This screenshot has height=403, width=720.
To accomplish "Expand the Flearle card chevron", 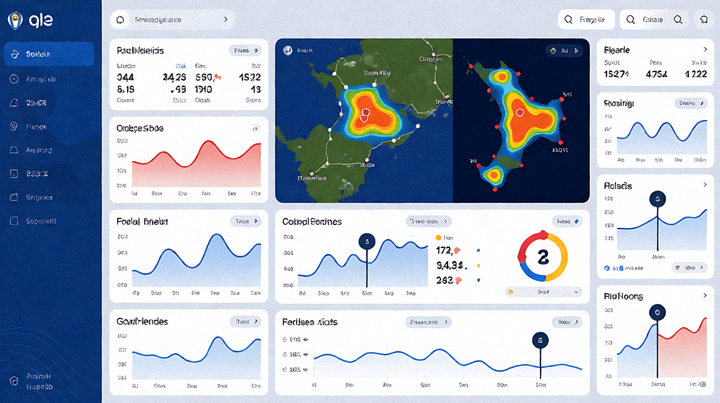I will (x=705, y=50).
